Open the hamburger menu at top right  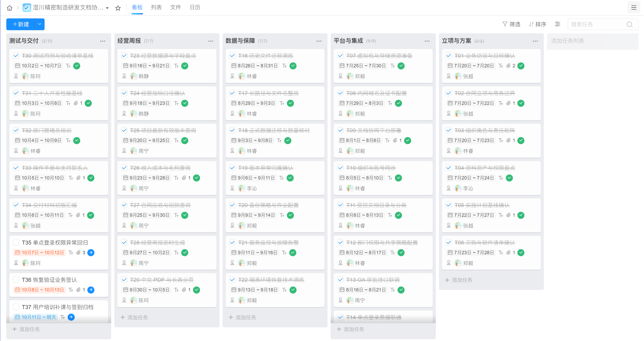(x=634, y=8)
